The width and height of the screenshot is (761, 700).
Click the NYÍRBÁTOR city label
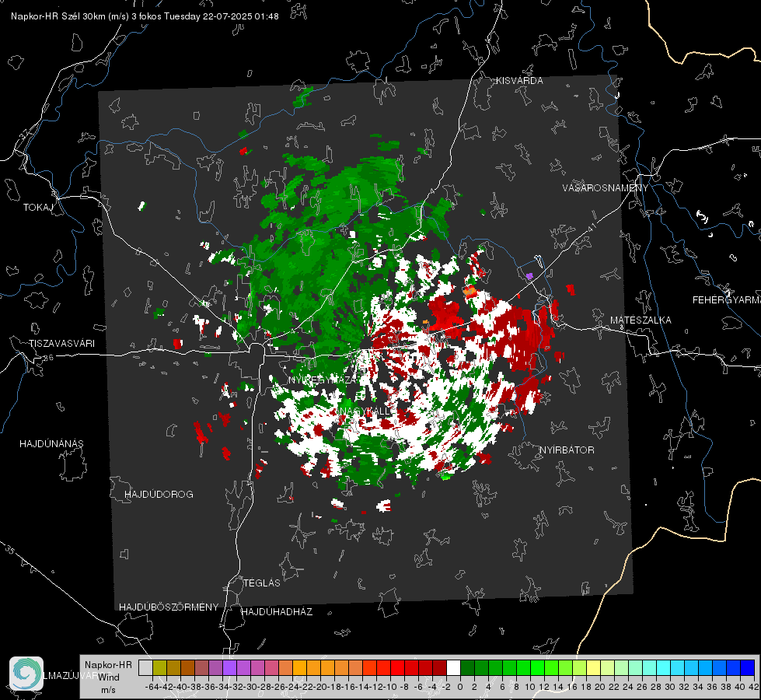click(x=567, y=450)
